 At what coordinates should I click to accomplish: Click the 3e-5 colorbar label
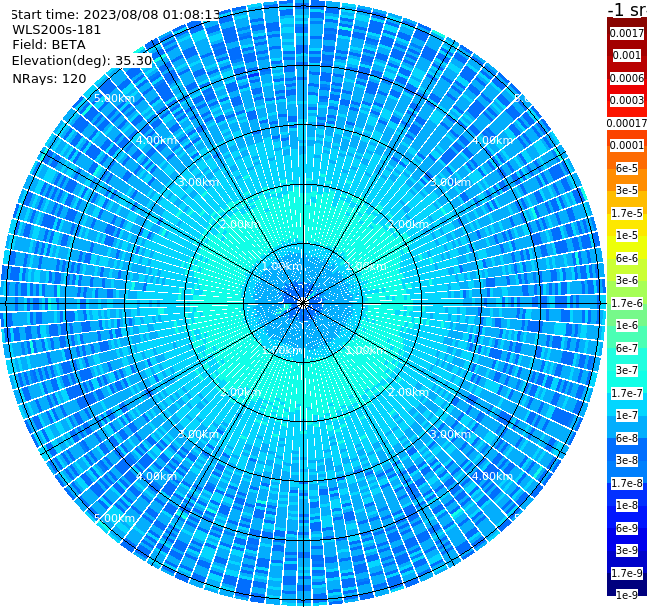point(627,190)
